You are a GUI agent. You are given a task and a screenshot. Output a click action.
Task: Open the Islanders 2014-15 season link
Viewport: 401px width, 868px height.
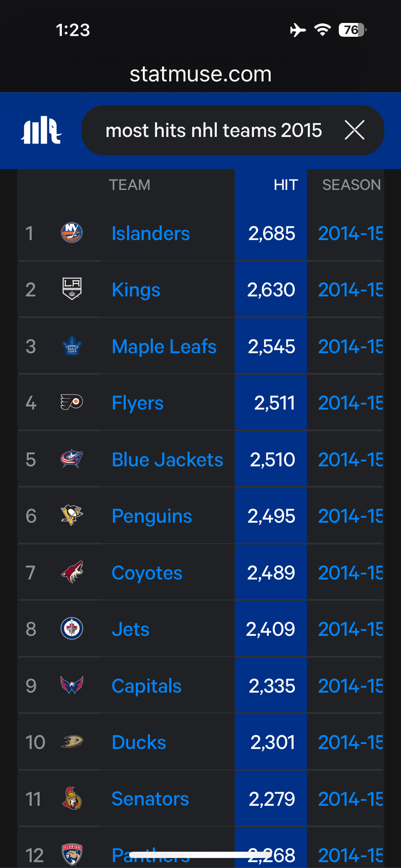pos(350,233)
